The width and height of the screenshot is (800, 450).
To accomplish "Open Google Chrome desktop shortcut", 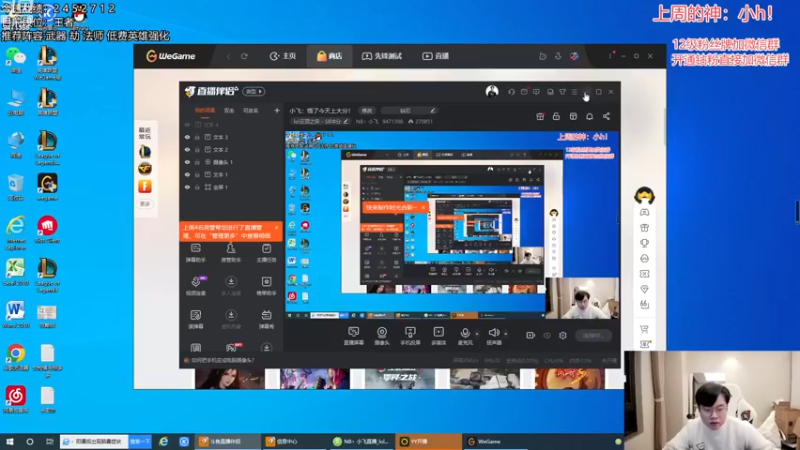I will point(16,357).
